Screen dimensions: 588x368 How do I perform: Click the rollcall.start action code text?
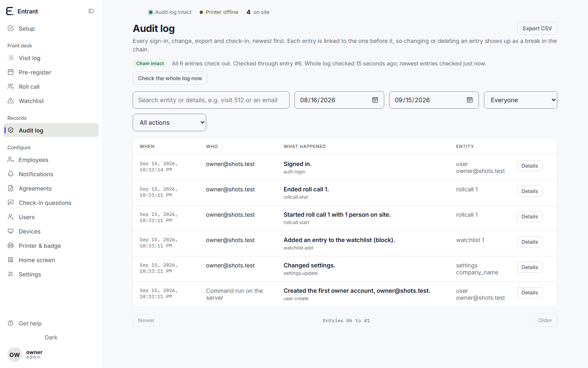tap(296, 222)
